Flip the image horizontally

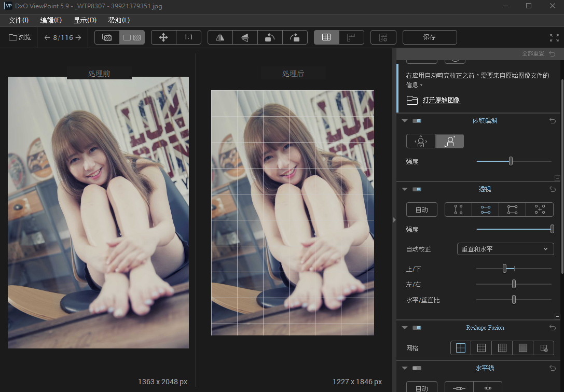pyautogui.click(x=220, y=37)
